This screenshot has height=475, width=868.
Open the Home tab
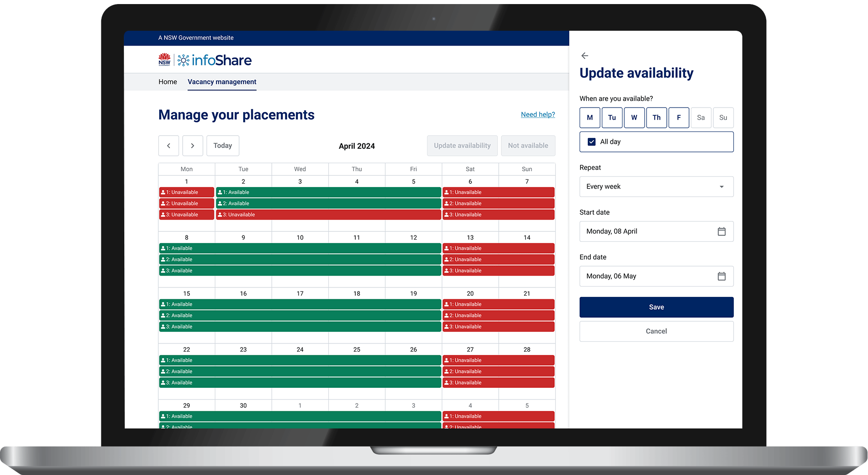pos(168,82)
